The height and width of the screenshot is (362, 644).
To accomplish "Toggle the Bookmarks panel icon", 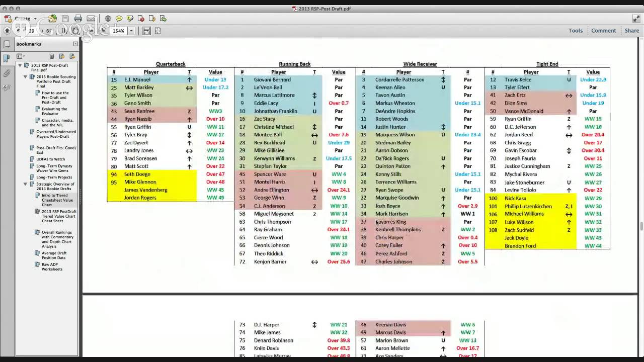I will [x=7, y=58].
